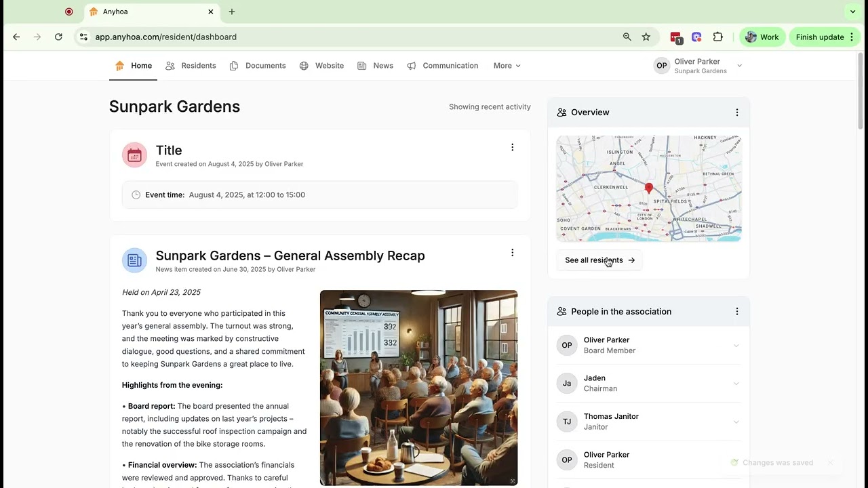This screenshot has height=488, width=868.
Task: Click the red map location pin
Action: (x=649, y=188)
